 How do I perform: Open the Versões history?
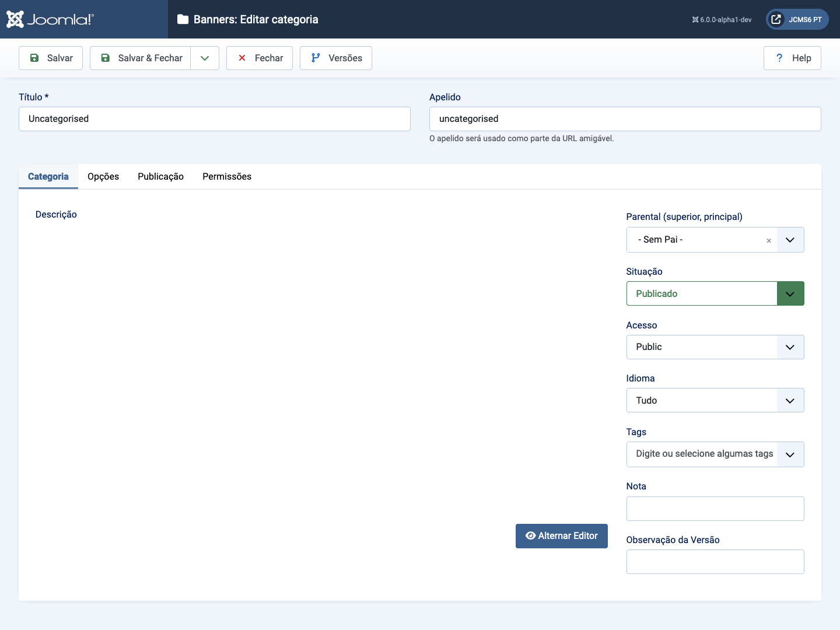tap(336, 58)
